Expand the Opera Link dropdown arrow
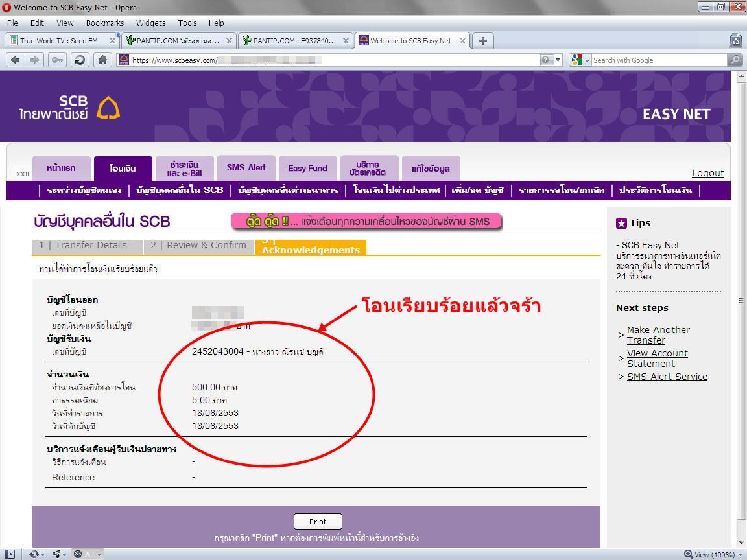Screen dimensions: 747x560 [x=42, y=554]
